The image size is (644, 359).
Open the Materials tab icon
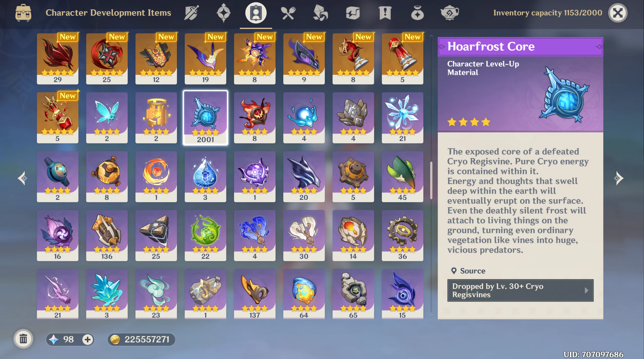coord(320,13)
